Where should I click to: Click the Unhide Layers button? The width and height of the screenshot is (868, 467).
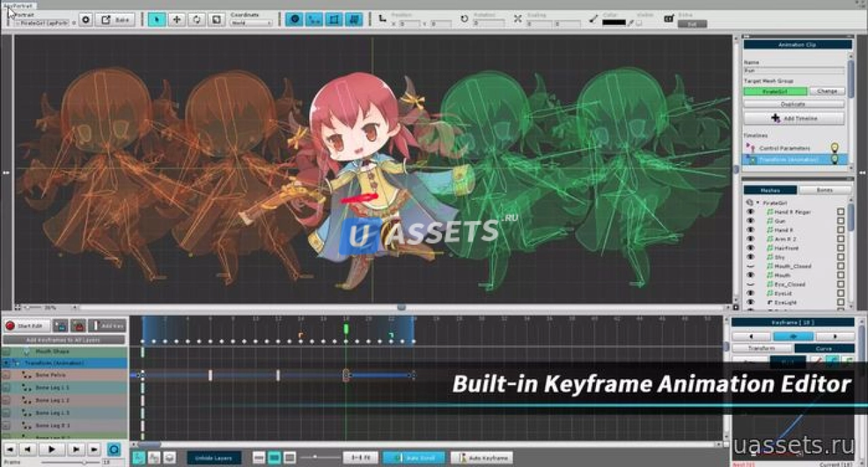point(214,458)
